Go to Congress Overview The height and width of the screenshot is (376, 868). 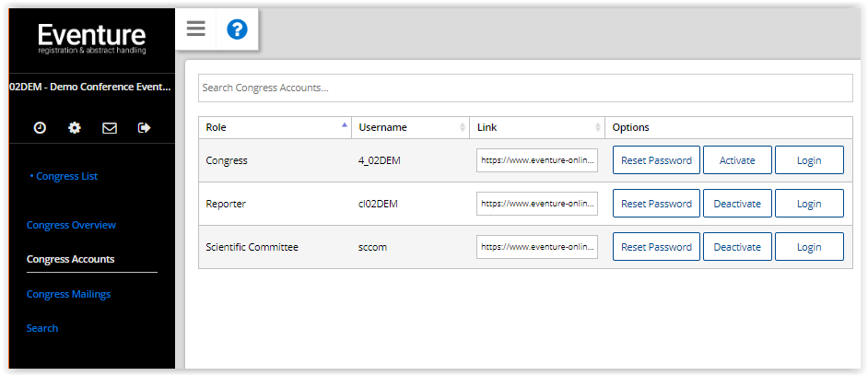pos(71,225)
